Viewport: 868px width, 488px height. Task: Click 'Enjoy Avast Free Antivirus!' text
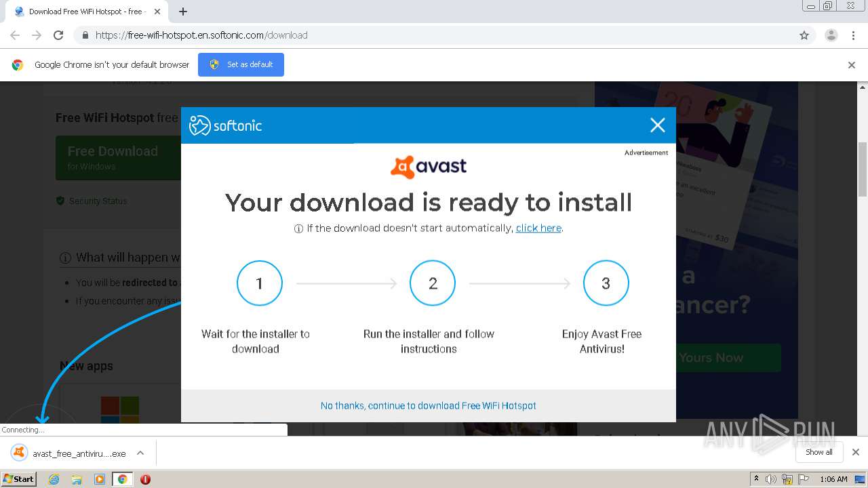(602, 341)
